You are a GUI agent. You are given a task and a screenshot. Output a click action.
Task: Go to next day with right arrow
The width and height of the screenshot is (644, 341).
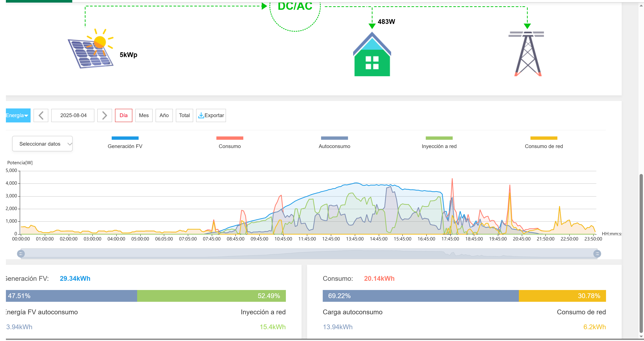105,115
